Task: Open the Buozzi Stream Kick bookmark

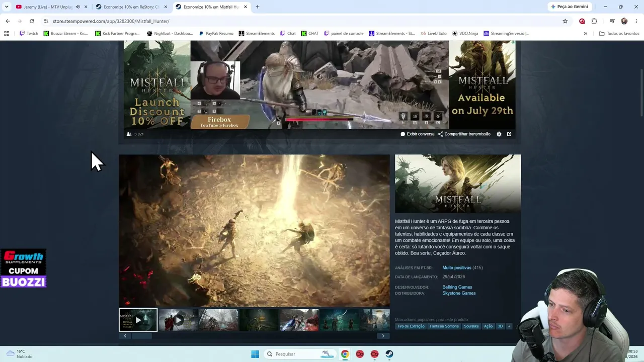Action: 66,34
